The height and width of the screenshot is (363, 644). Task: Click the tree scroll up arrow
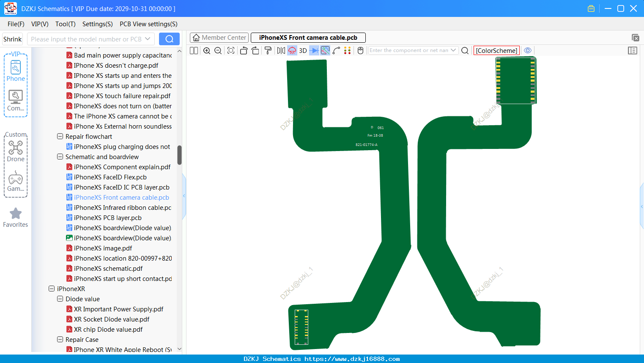(179, 51)
